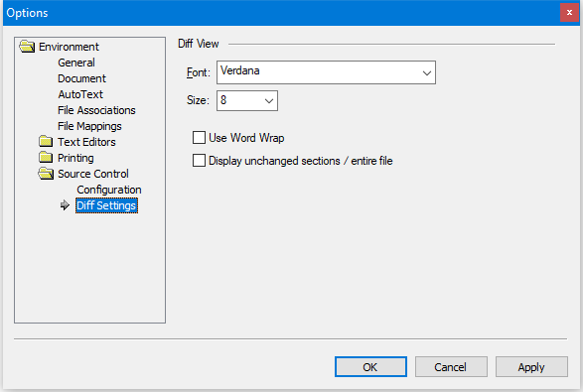The height and width of the screenshot is (392, 583).
Task: Select the Document settings item
Action: [x=81, y=78]
